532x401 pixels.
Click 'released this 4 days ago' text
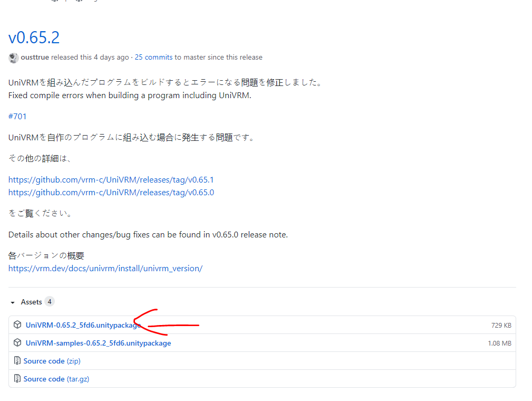(90, 57)
